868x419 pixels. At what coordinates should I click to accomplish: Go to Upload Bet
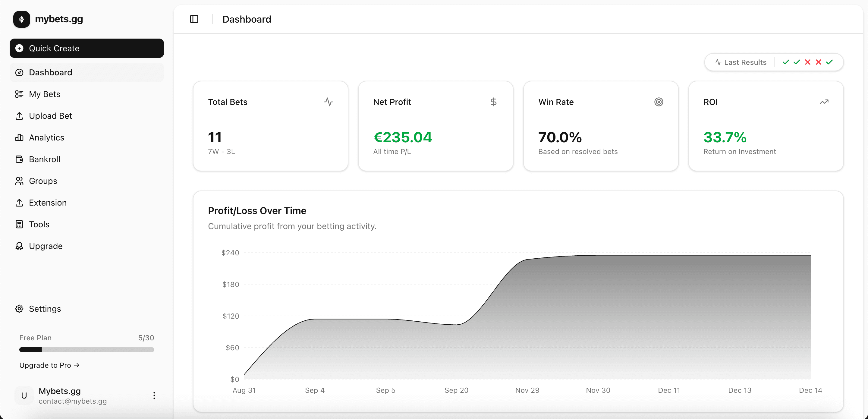[50, 116]
